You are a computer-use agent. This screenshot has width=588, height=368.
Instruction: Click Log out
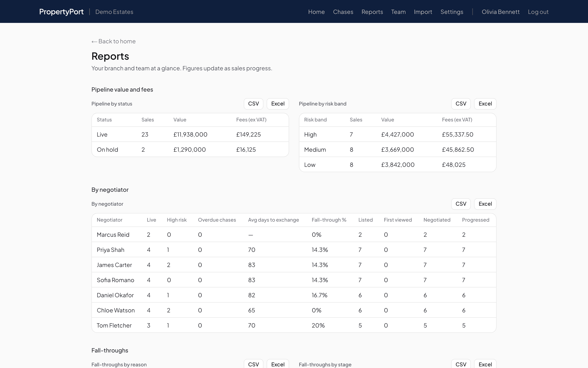coord(538,12)
